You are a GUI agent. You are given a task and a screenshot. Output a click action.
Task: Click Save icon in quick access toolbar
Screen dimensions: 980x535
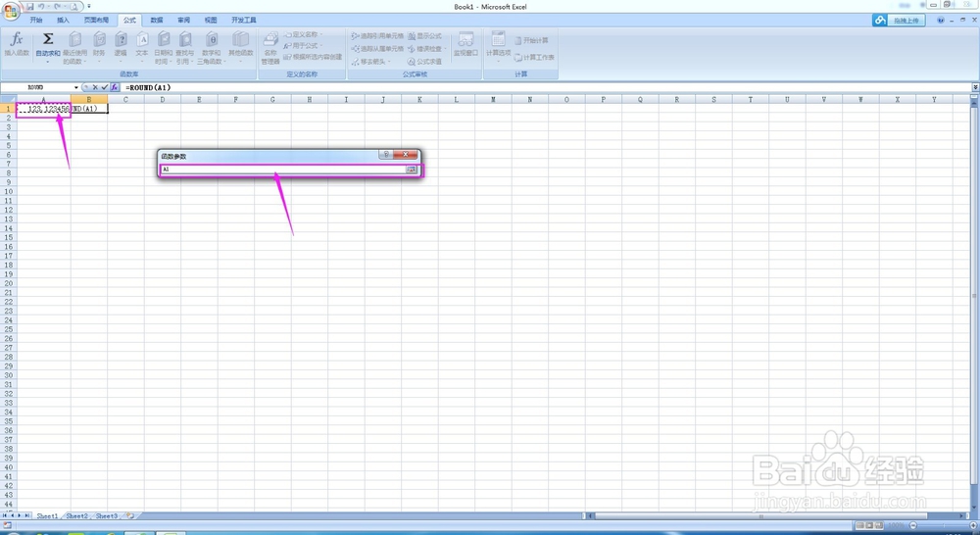[30, 6]
